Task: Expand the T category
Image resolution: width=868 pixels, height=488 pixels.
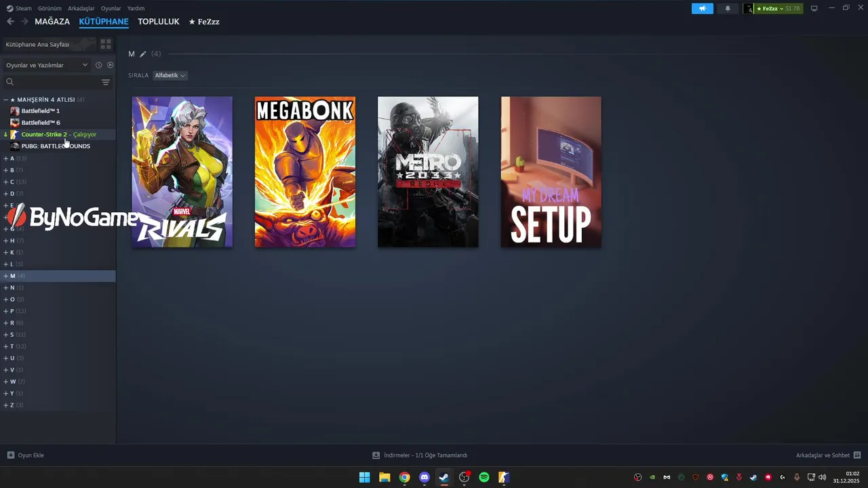Action: point(5,346)
